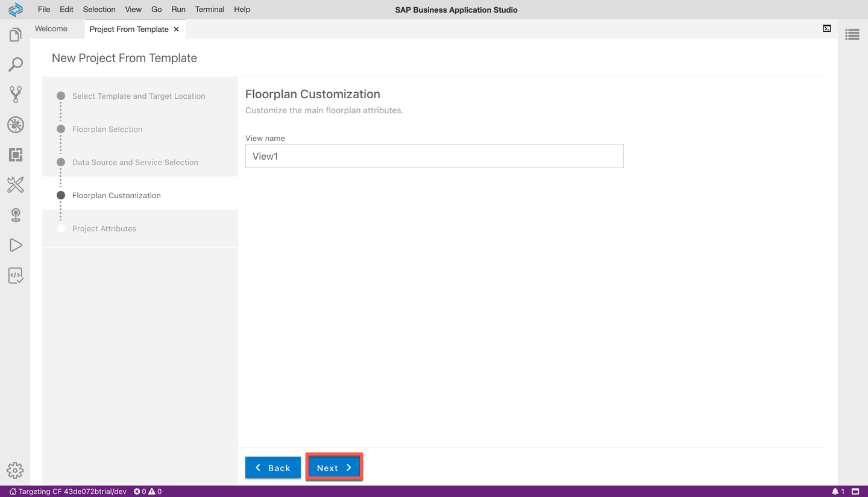This screenshot has width=868, height=497.
Task: Open the Debug bug icon in sidebar
Action: pyautogui.click(x=15, y=125)
